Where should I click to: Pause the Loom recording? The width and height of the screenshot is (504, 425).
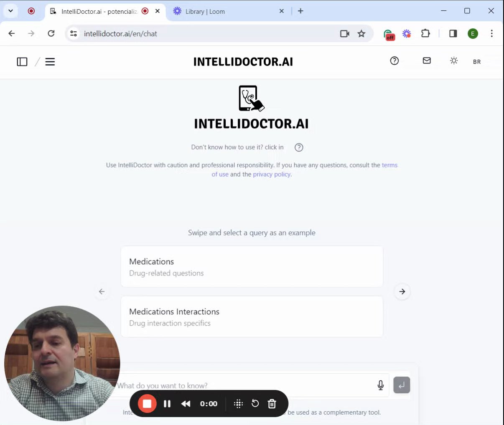pos(167,404)
